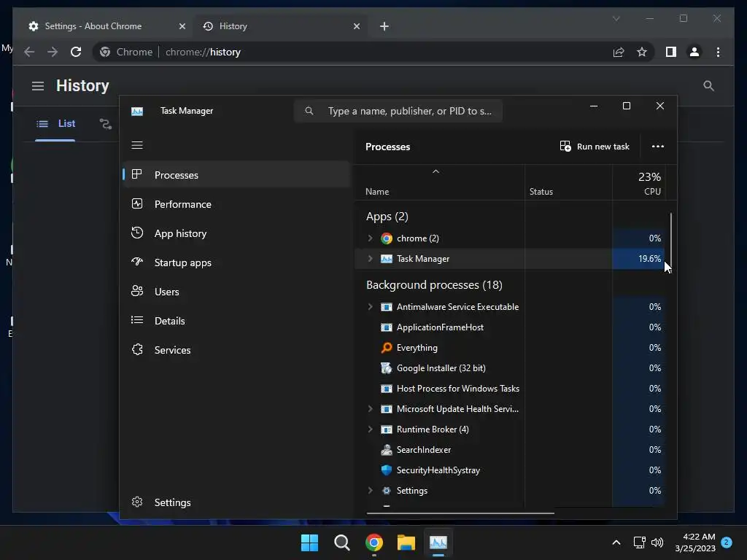Open the Services page
The width and height of the screenshot is (747, 560).
[x=237, y=350]
